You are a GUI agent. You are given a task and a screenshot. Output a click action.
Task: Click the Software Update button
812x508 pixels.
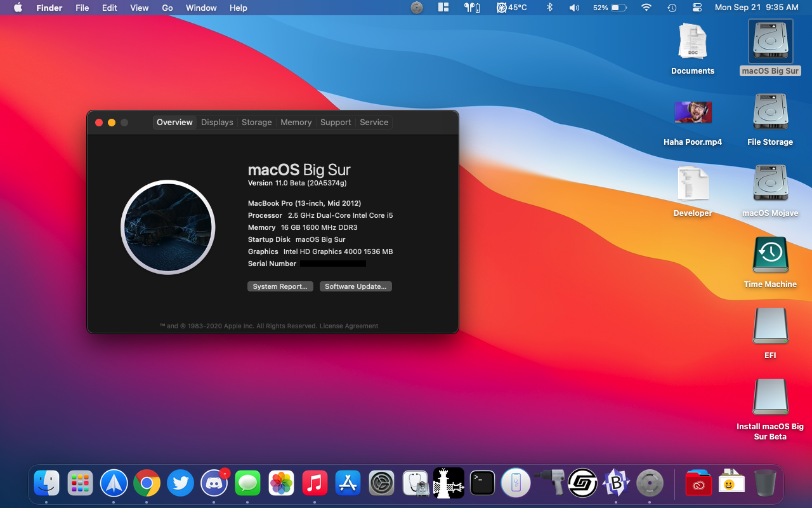coord(356,286)
